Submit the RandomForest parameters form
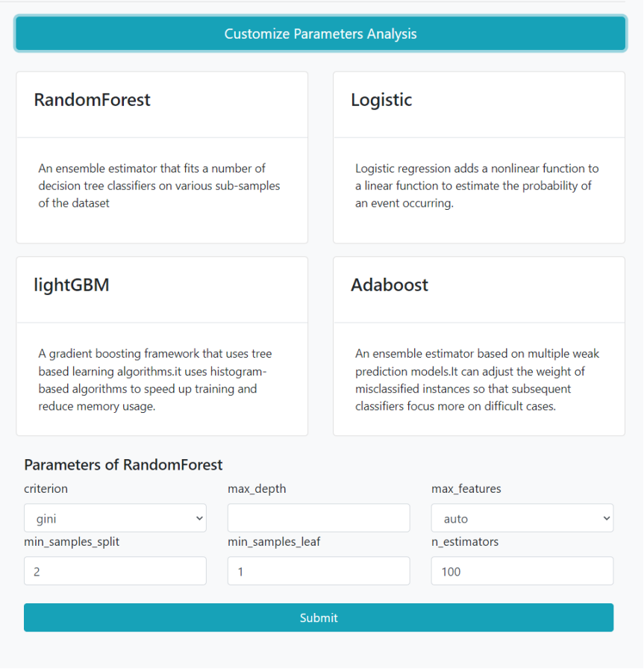This screenshot has width=644, height=669. (x=319, y=617)
